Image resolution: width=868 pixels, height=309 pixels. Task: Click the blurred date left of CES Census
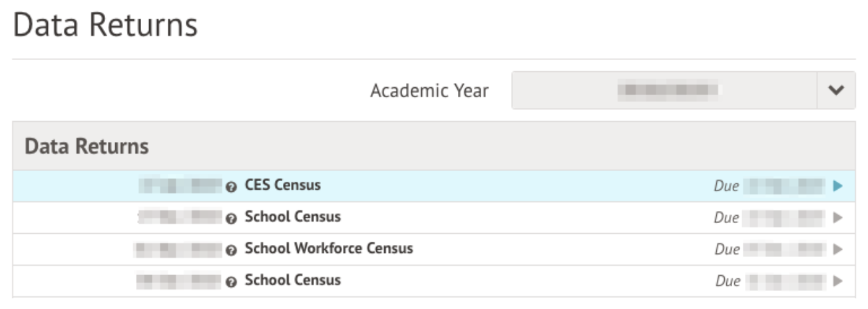[180, 186]
